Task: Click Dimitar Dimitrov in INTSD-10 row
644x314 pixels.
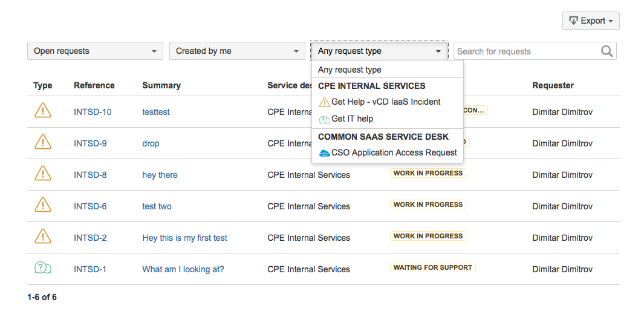Action: (562, 112)
